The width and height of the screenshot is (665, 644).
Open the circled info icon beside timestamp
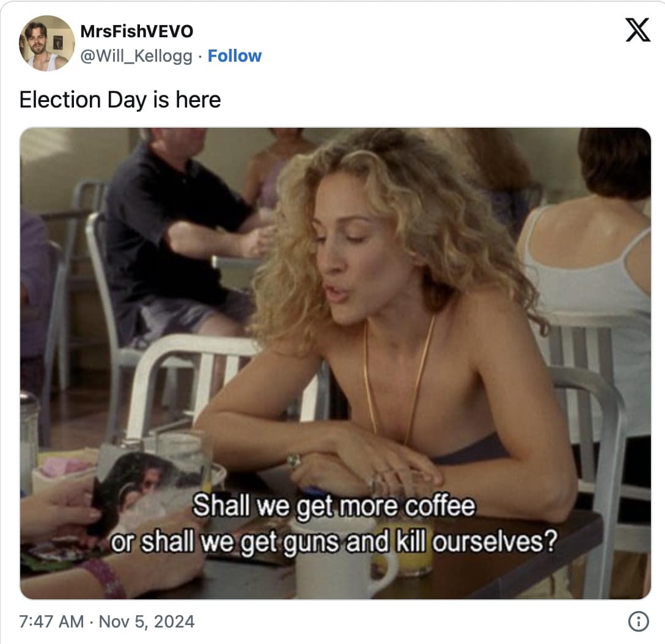coord(638,621)
